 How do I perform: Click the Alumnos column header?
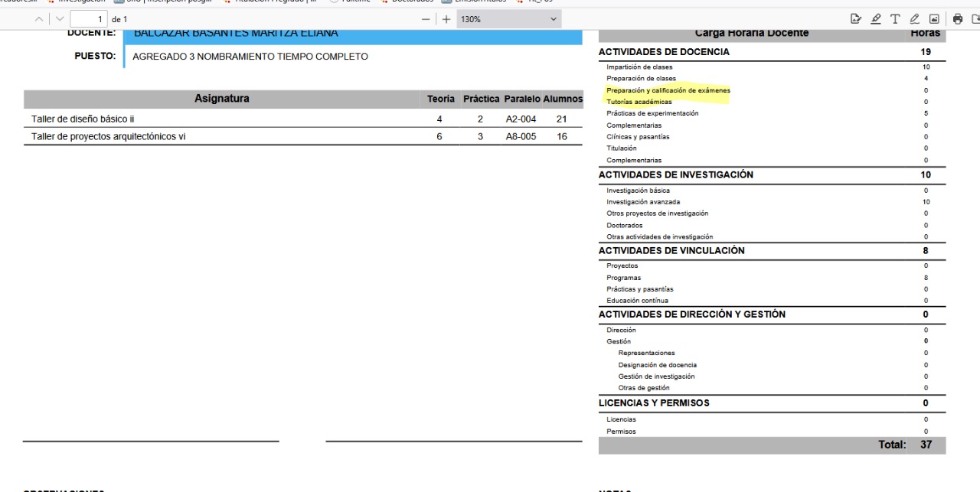563,99
